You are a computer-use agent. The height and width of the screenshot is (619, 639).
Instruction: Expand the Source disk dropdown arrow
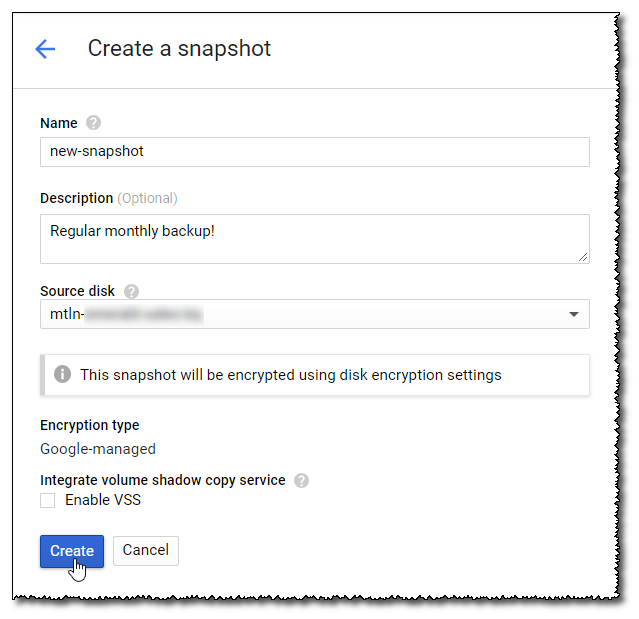coord(574,314)
